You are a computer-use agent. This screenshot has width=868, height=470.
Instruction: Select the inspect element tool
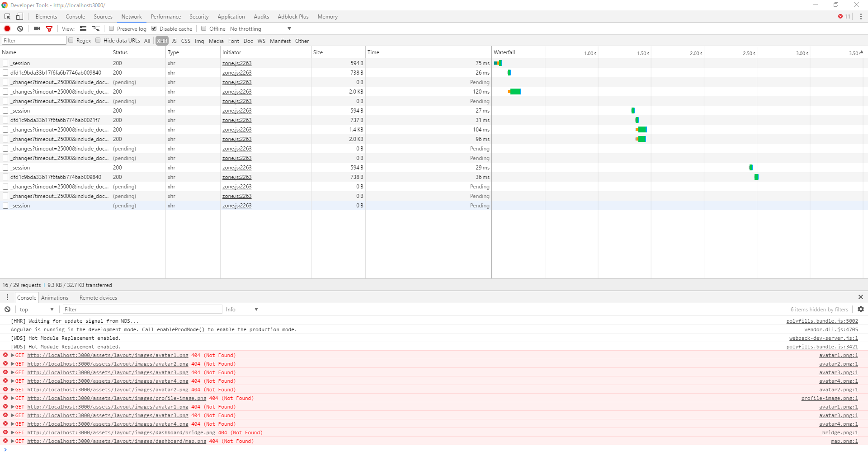(7, 16)
